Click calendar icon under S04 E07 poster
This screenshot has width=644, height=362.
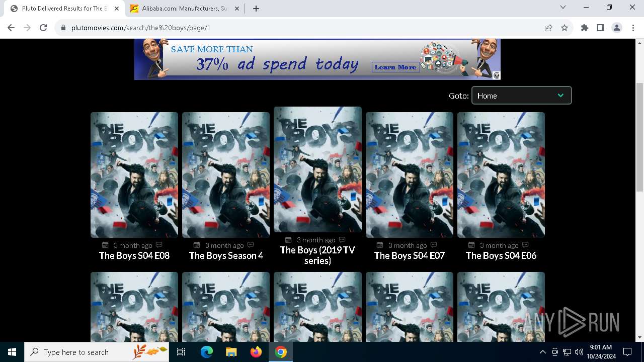pos(380,245)
